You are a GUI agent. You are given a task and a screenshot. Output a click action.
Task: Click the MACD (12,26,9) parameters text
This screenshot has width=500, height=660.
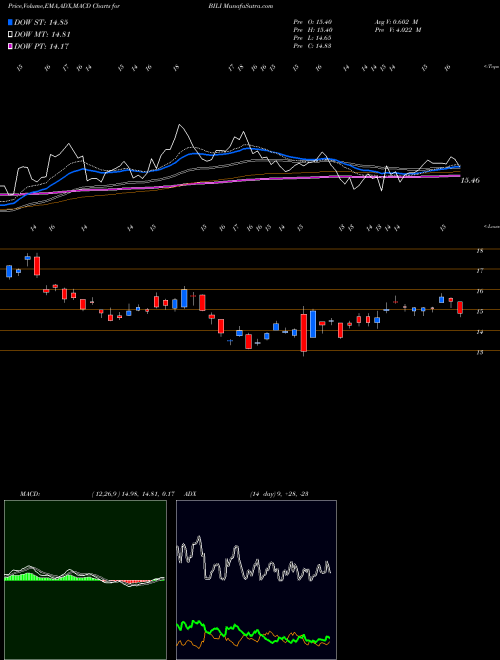133,494
